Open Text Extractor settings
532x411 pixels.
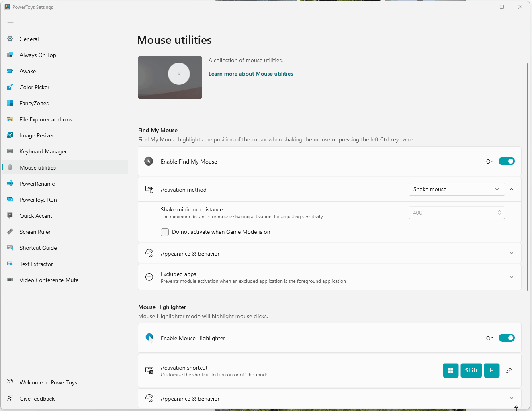(37, 264)
